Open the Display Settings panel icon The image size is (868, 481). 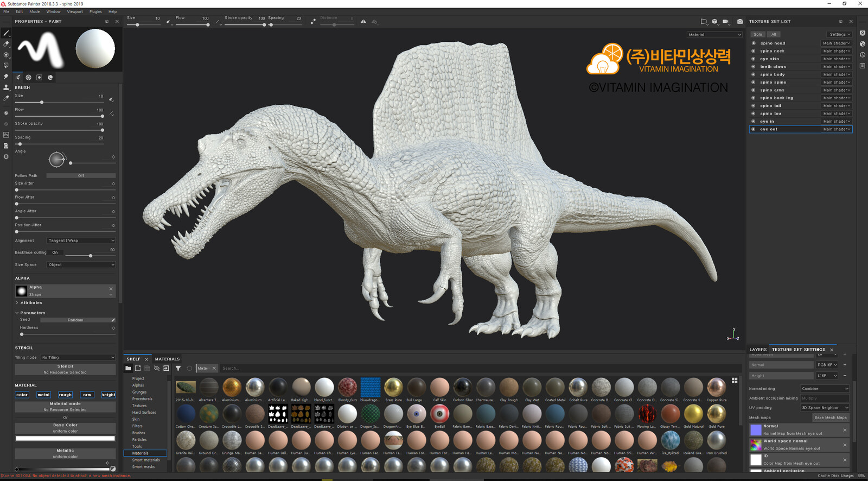click(862, 33)
